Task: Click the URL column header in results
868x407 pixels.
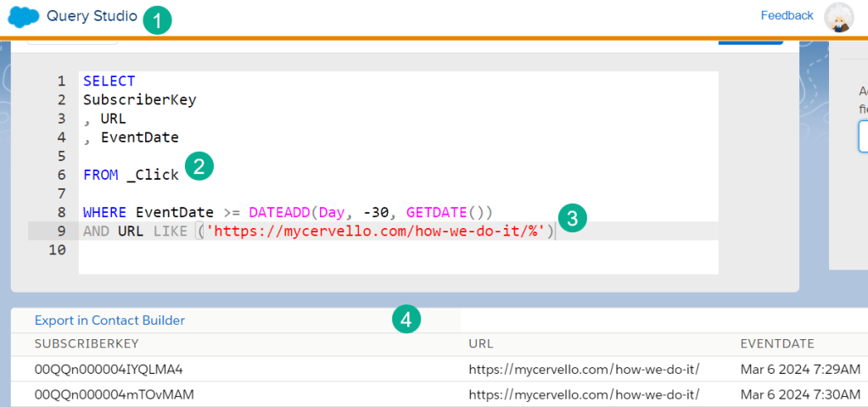Action: (x=480, y=344)
